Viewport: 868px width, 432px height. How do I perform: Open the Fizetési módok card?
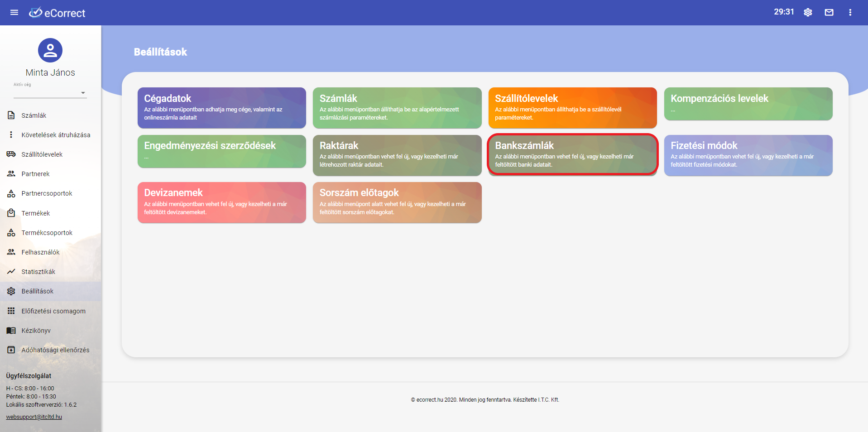click(748, 155)
